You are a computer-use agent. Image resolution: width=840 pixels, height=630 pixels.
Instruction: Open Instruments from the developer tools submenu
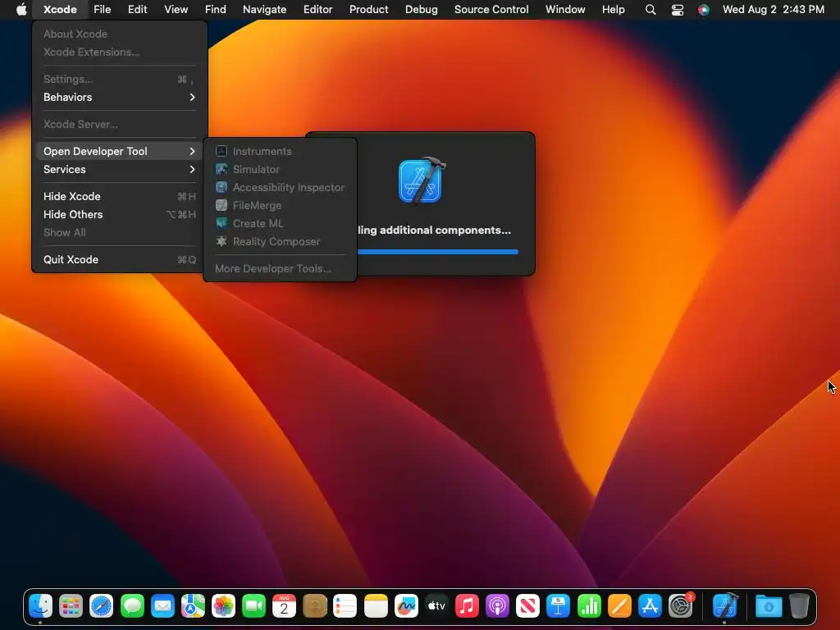click(x=279, y=151)
